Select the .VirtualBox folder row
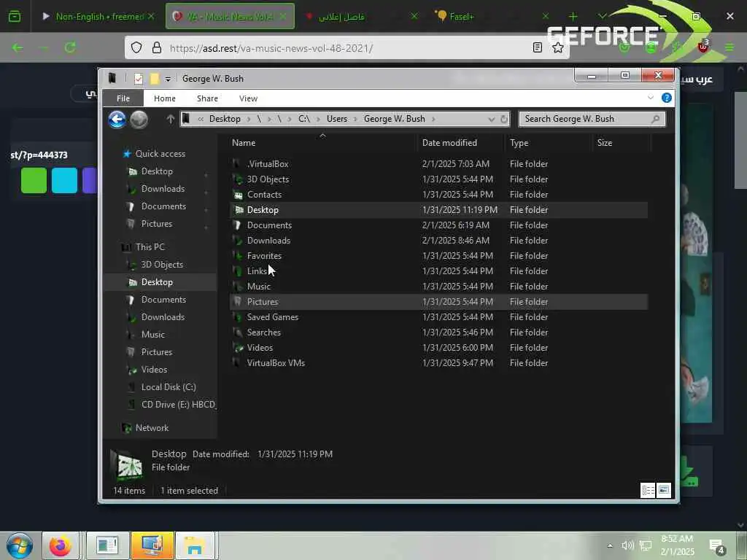Screen dimensions: 747x560 (438, 164)
